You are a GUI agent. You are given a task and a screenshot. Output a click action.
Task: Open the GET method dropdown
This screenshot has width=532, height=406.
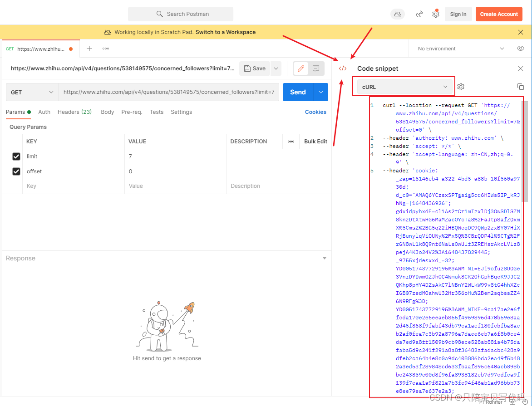click(x=32, y=92)
